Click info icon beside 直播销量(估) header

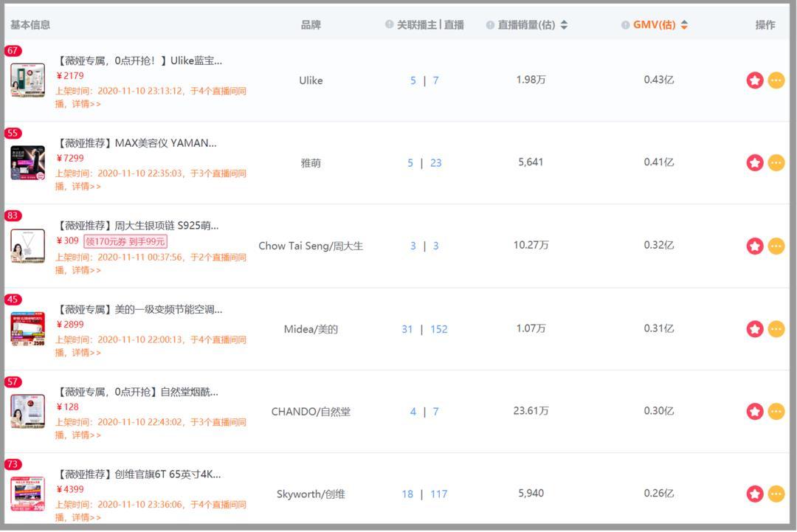click(490, 25)
